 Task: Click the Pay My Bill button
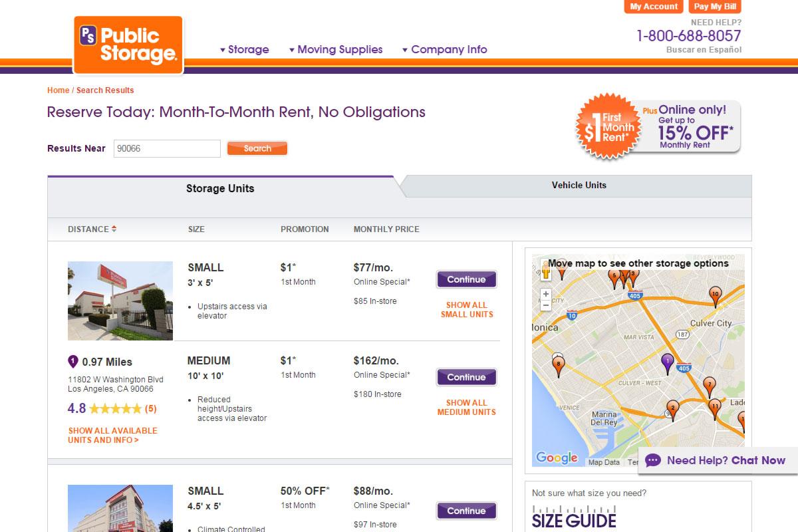(x=714, y=7)
